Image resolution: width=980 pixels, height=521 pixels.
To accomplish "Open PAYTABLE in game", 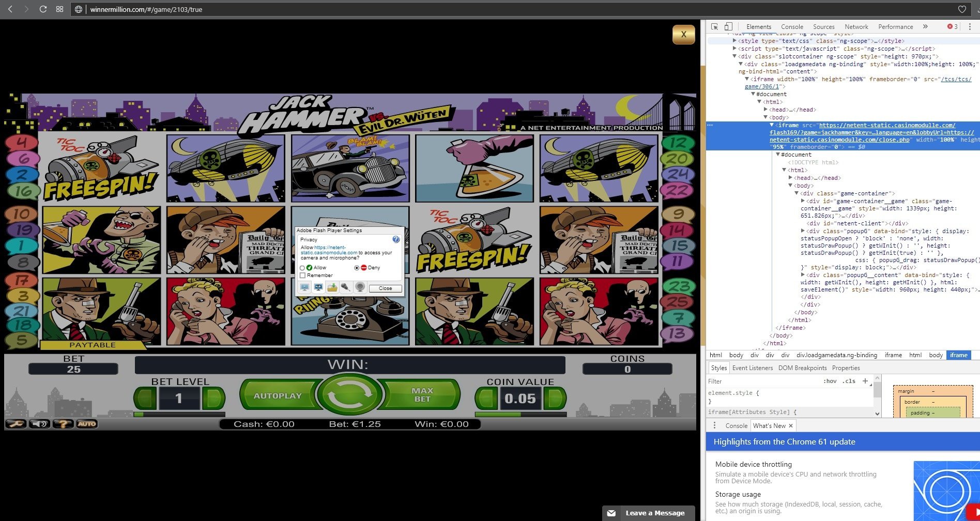I will point(93,345).
